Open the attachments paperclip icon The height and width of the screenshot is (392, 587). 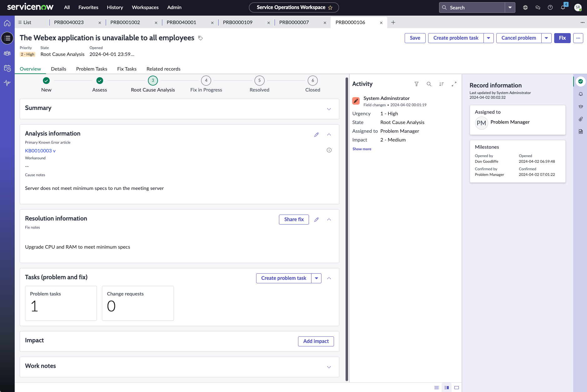click(x=581, y=119)
